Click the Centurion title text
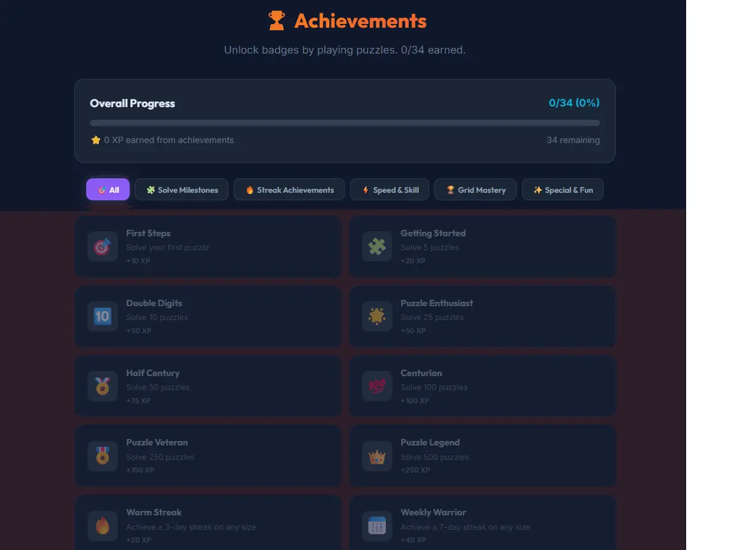 coord(421,373)
